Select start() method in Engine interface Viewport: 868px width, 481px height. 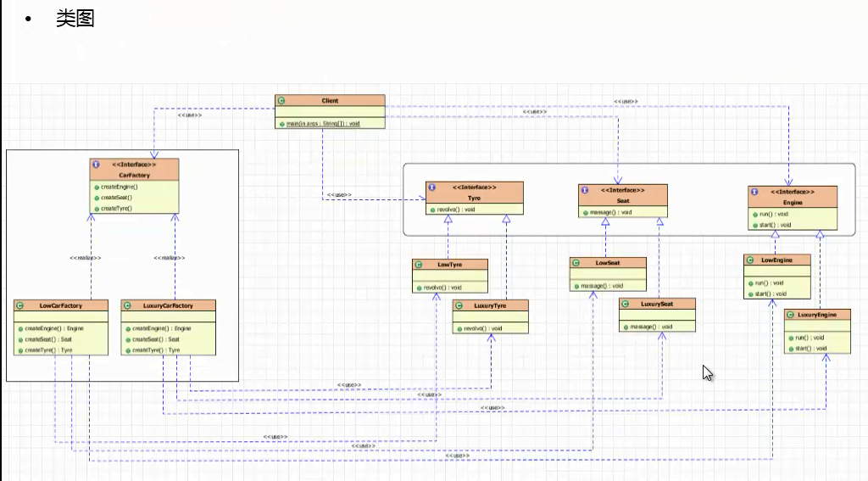coord(770,225)
